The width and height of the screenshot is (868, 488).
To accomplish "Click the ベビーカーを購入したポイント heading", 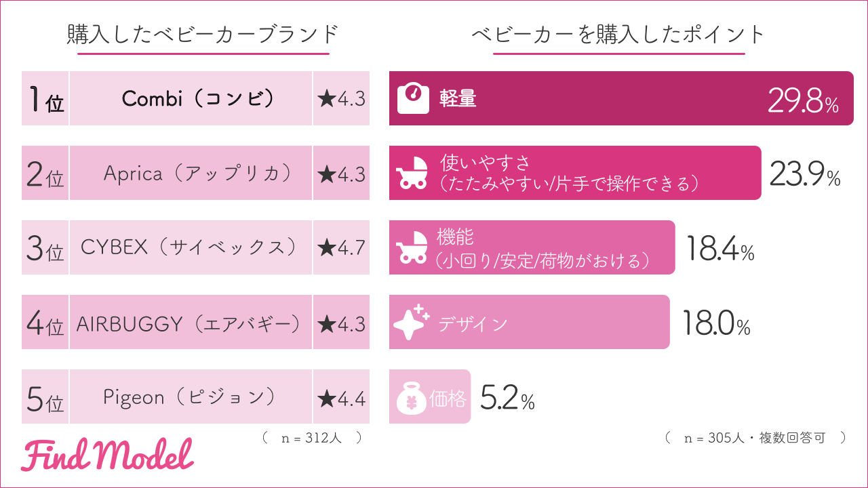I will [x=618, y=34].
